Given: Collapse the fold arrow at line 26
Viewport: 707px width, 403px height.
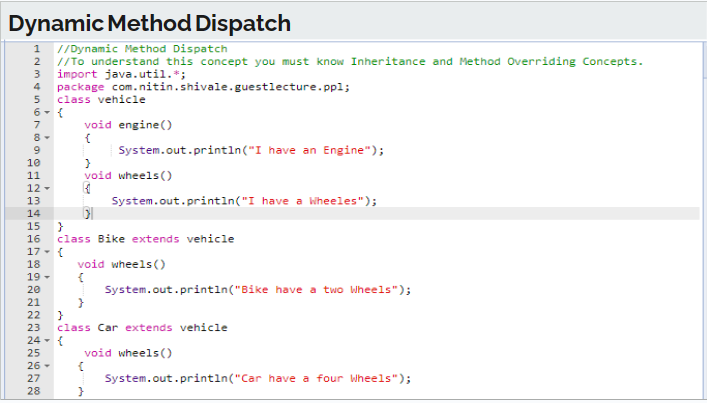Looking at the screenshot, I should point(47,366).
